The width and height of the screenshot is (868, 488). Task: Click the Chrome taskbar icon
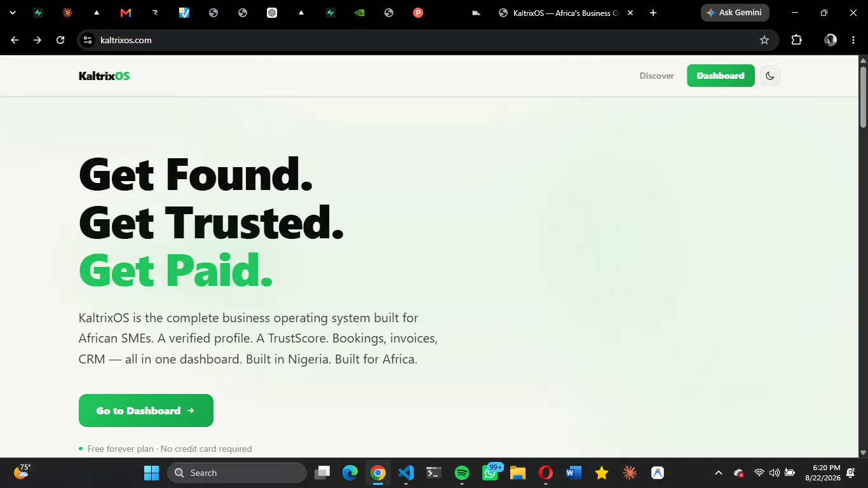click(x=378, y=473)
